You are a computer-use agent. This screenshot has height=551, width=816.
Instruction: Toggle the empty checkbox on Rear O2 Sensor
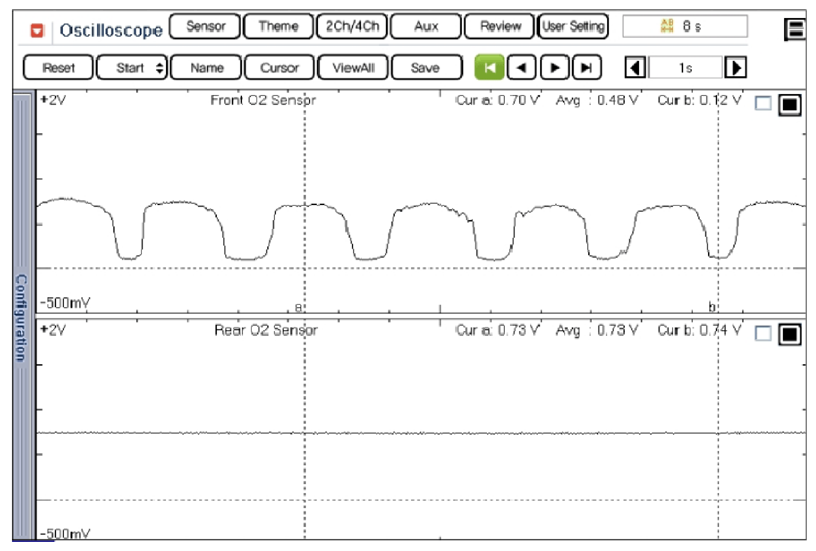click(763, 334)
